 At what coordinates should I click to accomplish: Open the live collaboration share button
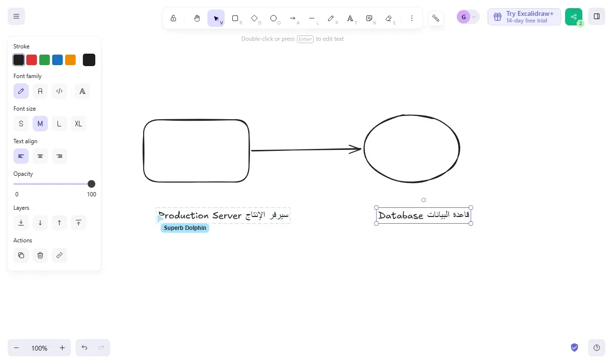(574, 17)
